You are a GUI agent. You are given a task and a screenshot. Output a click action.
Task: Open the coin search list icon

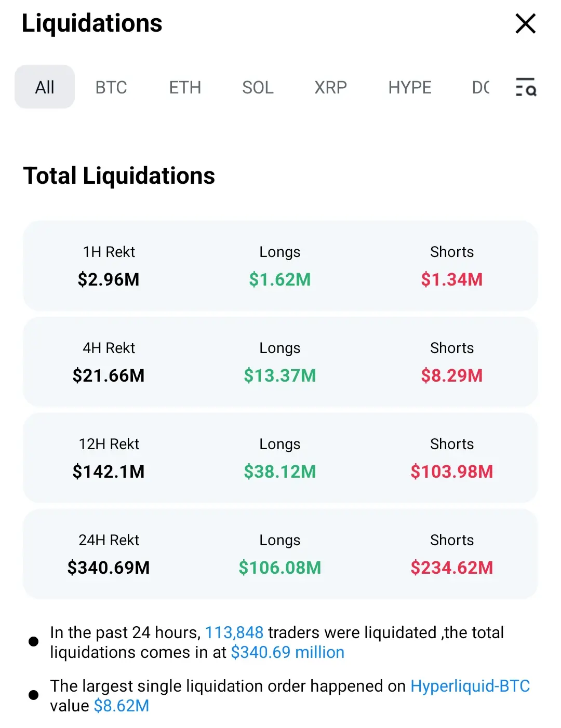tap(525, 87)
